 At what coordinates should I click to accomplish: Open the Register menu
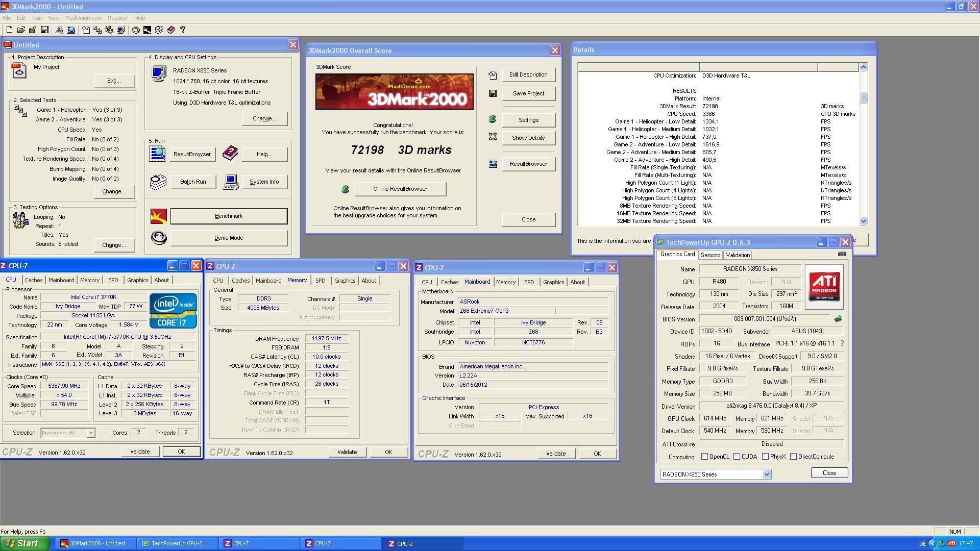click(117, 18)
